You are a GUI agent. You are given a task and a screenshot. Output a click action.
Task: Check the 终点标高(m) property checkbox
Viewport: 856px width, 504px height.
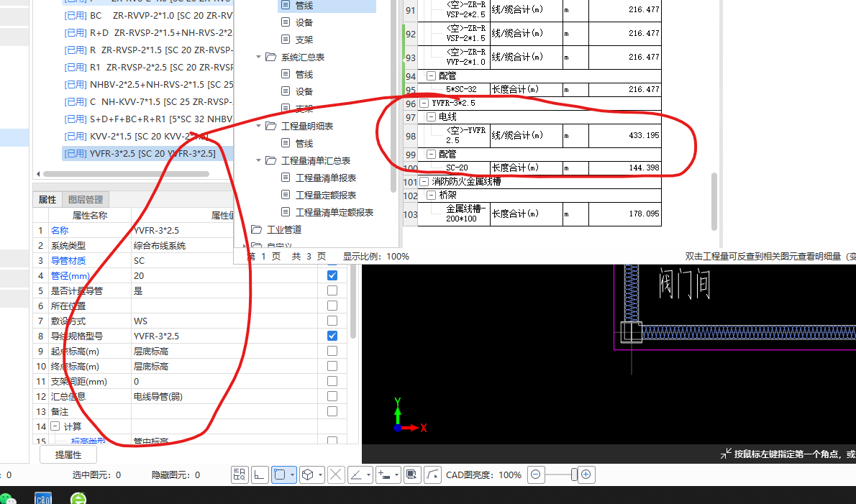point(332,366)
